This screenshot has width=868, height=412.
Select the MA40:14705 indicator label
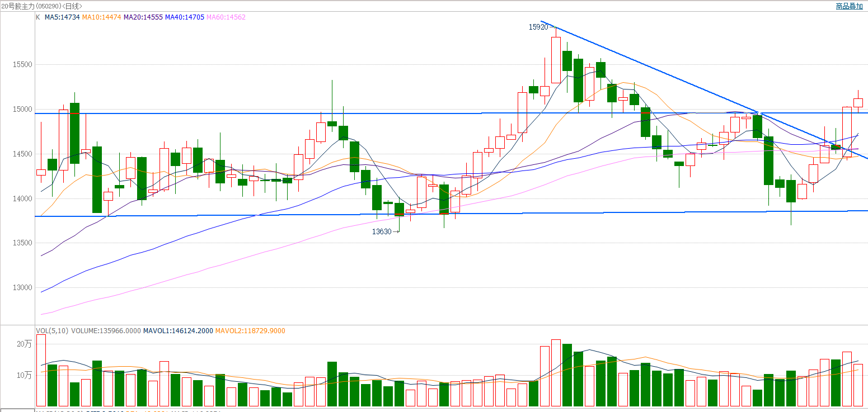tap(185, 17)
